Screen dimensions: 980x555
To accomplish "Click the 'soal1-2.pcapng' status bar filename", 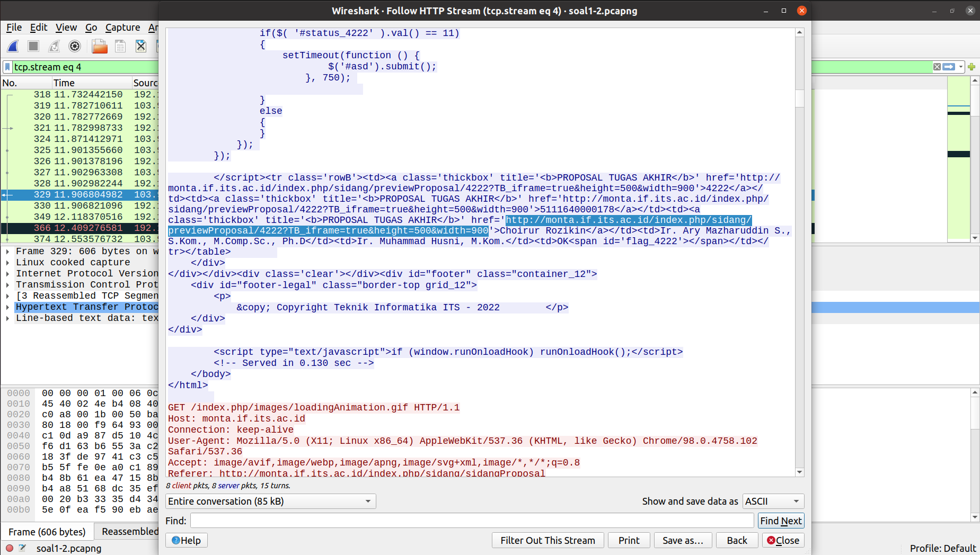I will tap(69, 548).
